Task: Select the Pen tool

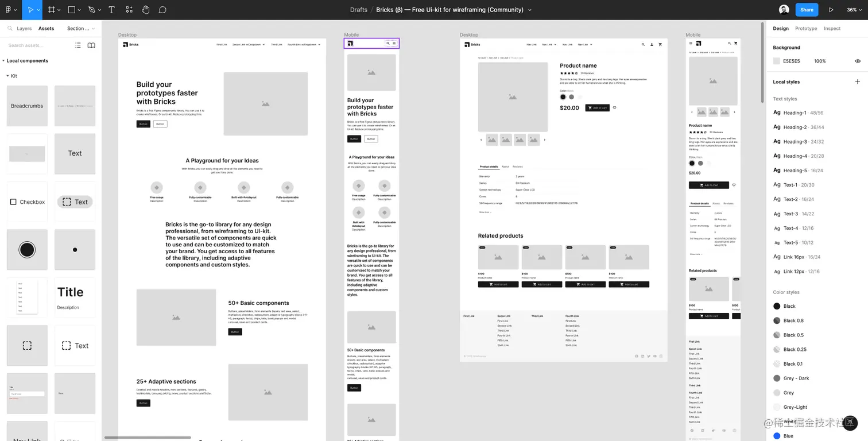Action: [92, 10]
